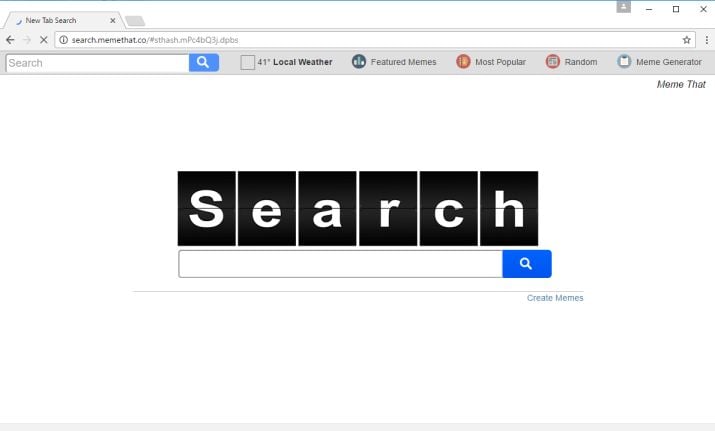Bookmark this page with the star
Screen dimensions: 715x431
(687, 40)
